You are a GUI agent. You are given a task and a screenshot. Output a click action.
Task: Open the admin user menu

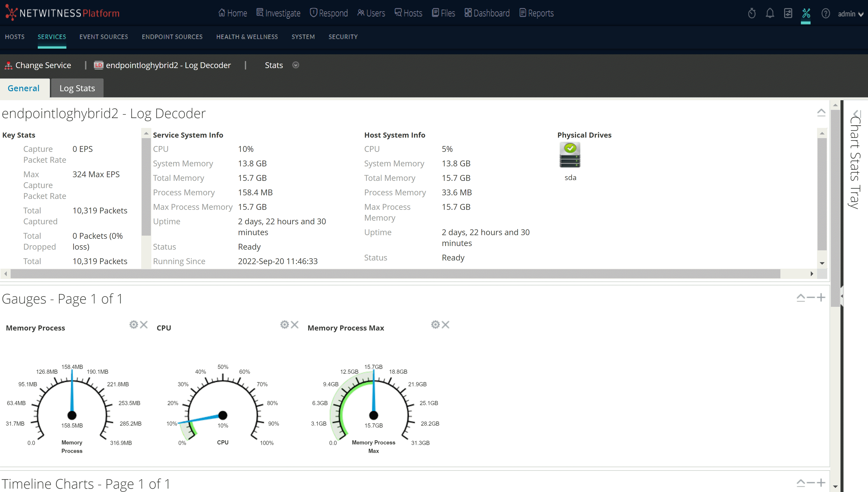[x=851, y=14]
